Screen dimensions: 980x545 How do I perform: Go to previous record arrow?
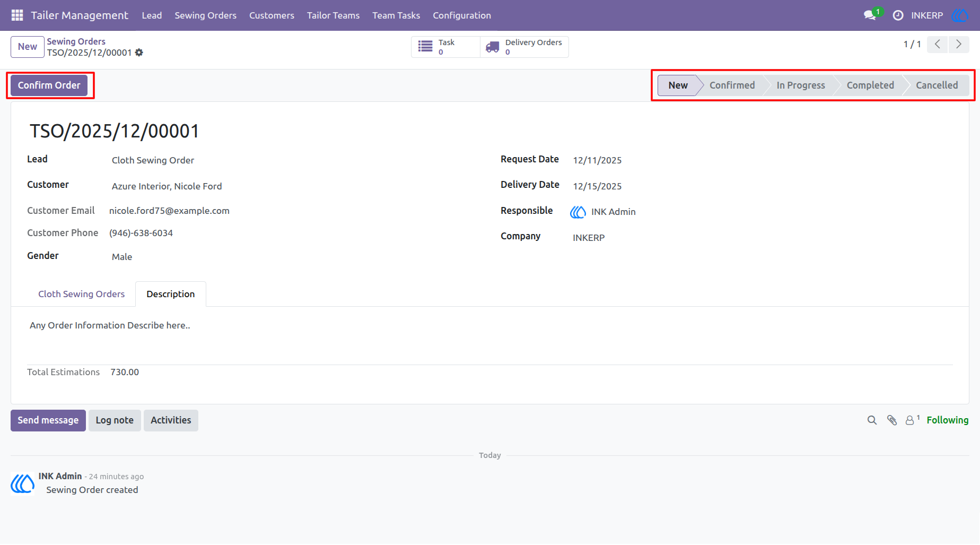click(x=938, y=44)
